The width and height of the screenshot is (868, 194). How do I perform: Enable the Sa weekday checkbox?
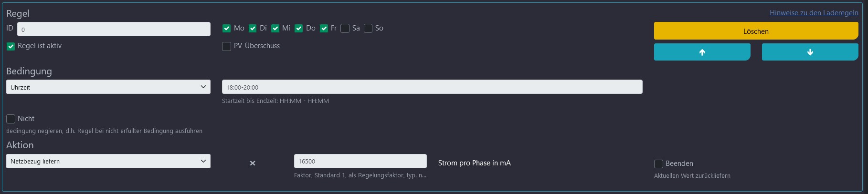pyautogui.click(x=345, y=29)
